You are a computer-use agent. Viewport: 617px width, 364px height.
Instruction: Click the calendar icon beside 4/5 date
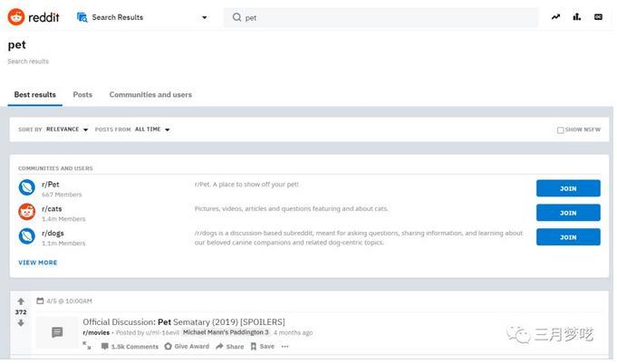[x=40, y=301]
